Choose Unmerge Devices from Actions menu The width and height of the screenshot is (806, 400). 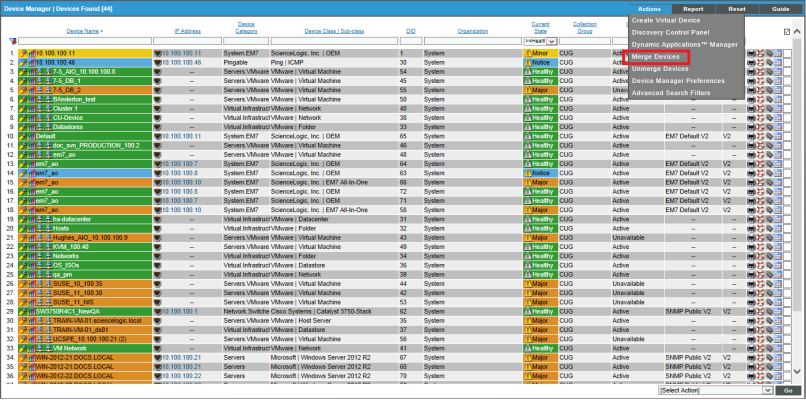(660, 69)
